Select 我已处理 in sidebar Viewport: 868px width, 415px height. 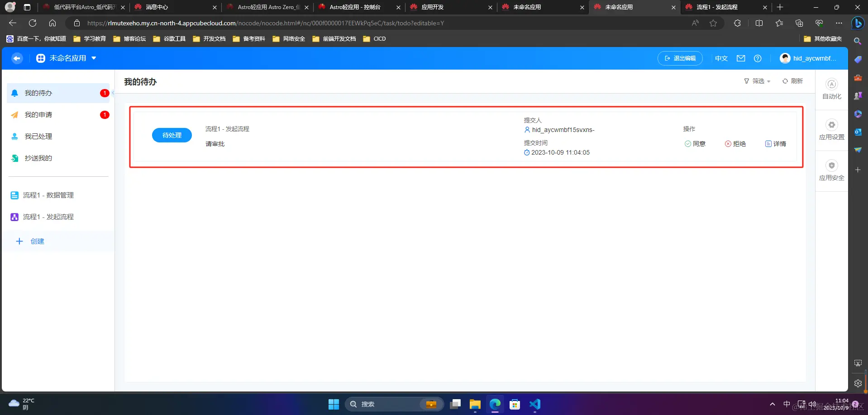59,137
